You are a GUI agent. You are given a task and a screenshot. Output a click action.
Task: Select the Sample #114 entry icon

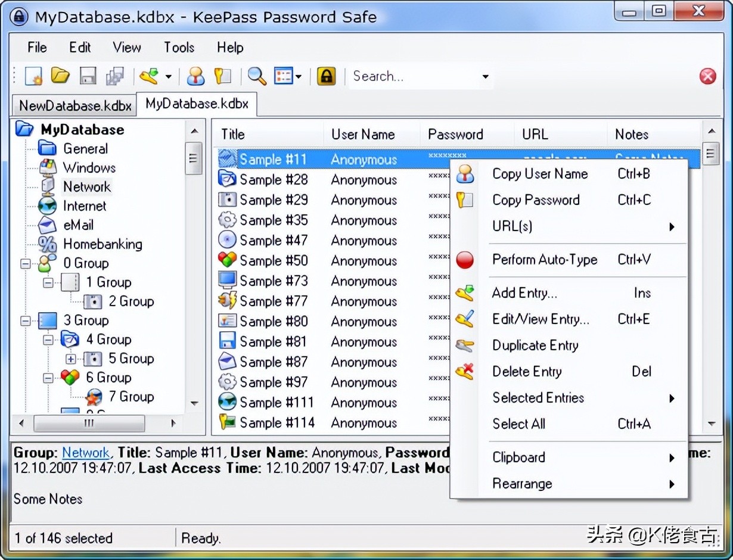coord(228,422)
